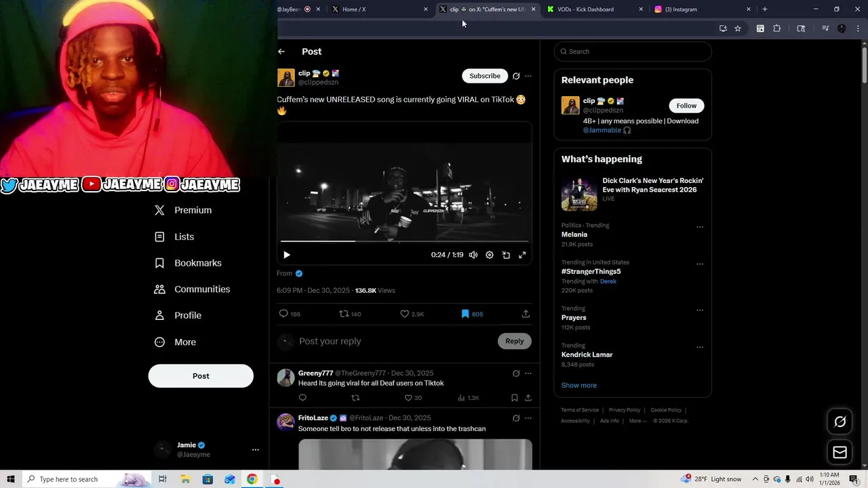Click Show more under trends
Screen dimensions: 868x488
(x=579, y=385)
